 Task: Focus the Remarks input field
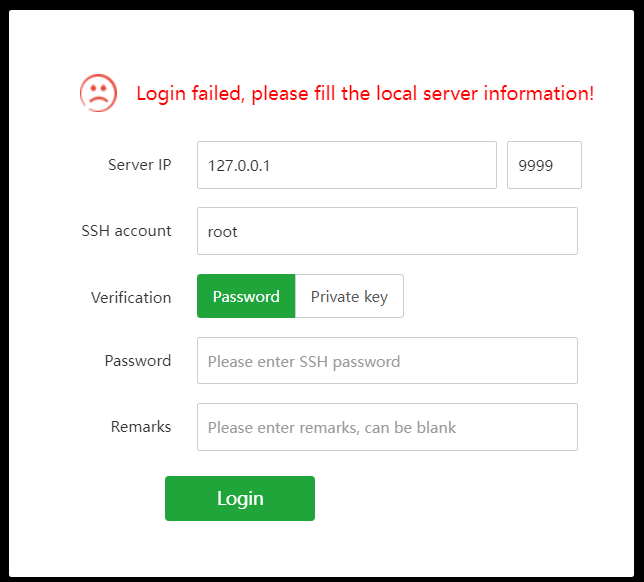387,427
